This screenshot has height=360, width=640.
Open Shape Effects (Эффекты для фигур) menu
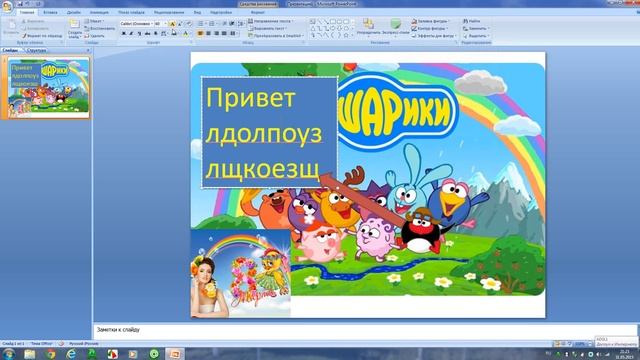434,36
